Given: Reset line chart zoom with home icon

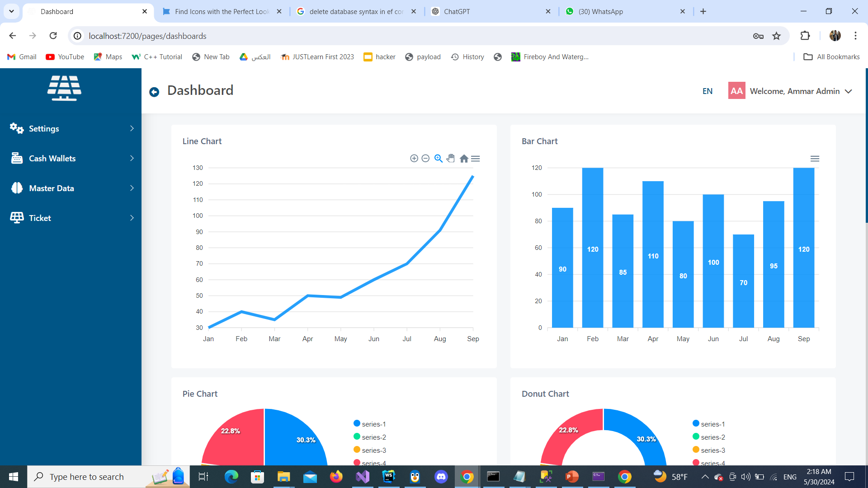Looking at the screenshot, I should [464, 159].
